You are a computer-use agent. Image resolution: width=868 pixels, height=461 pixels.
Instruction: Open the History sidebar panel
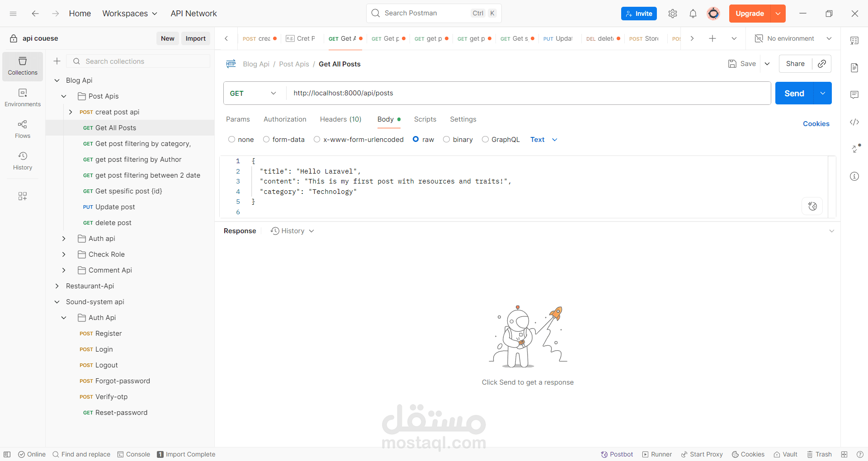coord(23,161)
